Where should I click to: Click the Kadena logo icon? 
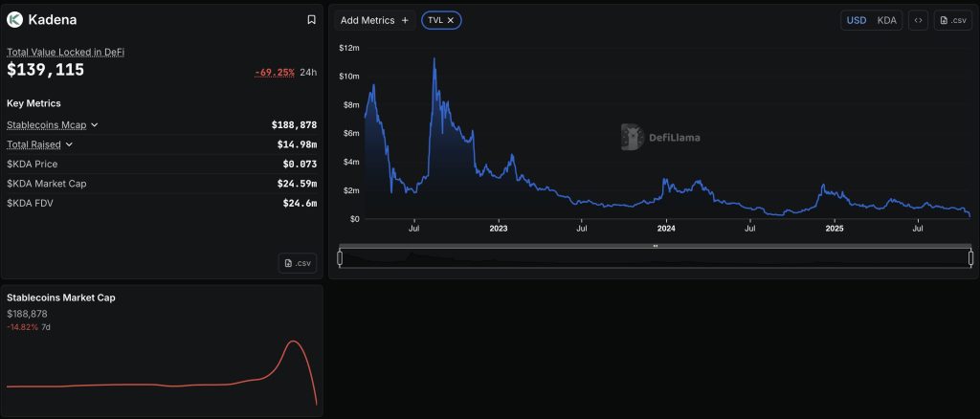point(14,20)
